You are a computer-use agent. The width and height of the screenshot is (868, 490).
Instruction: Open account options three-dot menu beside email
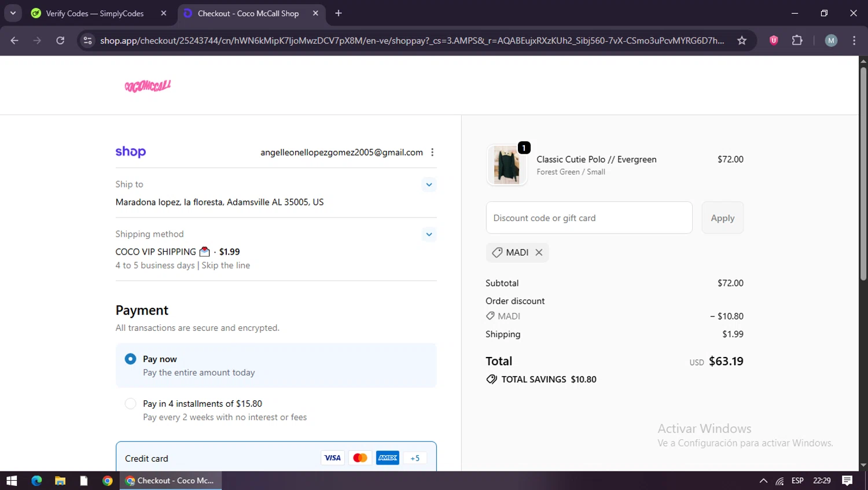432,152
